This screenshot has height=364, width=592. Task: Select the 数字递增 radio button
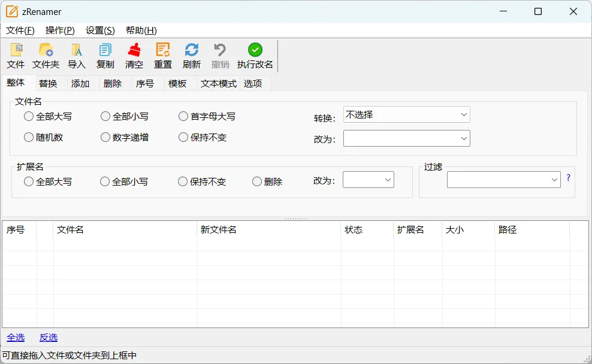(x=105, y=137)
